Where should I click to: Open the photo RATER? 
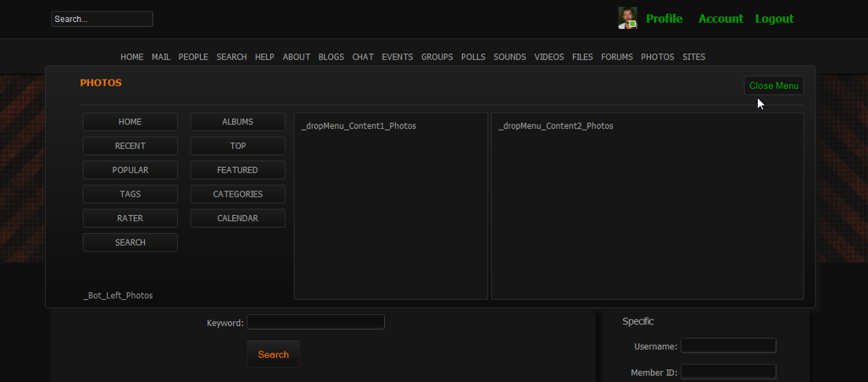pos(130,219)
